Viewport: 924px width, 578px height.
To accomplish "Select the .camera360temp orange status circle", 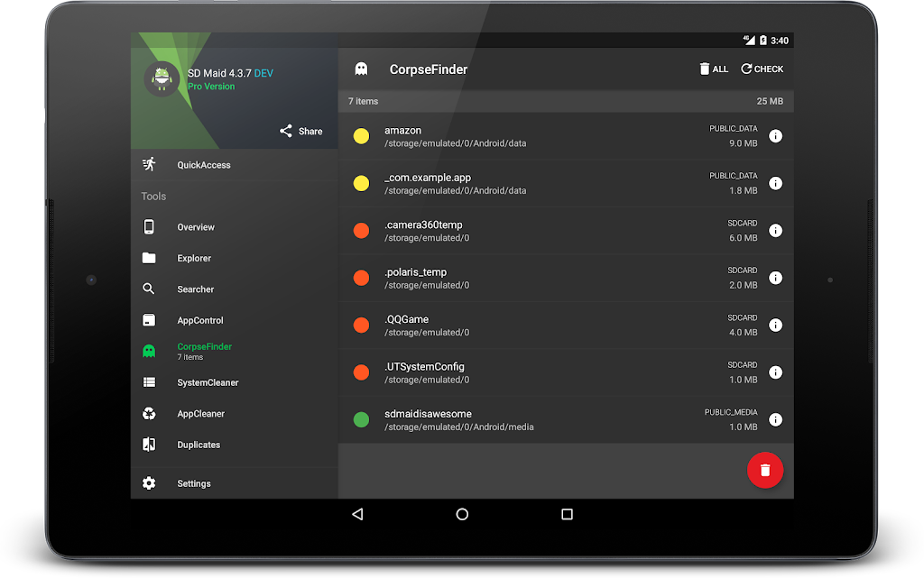I will [361, 231].
